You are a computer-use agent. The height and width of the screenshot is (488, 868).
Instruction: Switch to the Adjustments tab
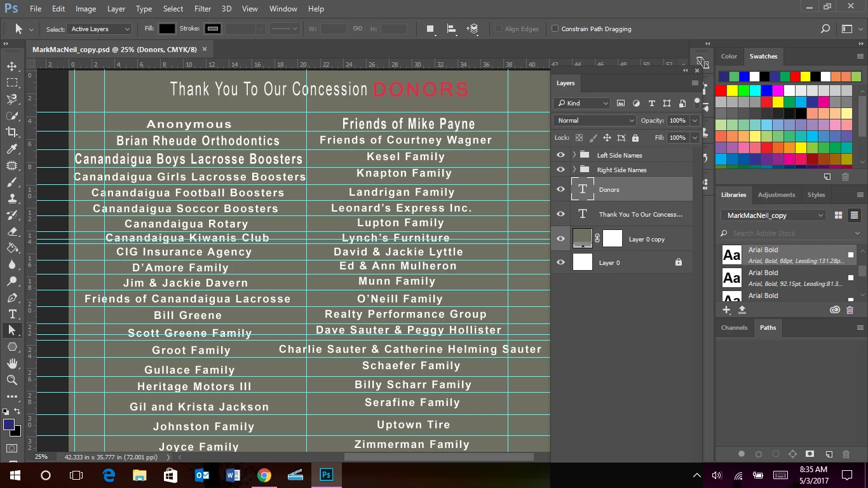776,194
